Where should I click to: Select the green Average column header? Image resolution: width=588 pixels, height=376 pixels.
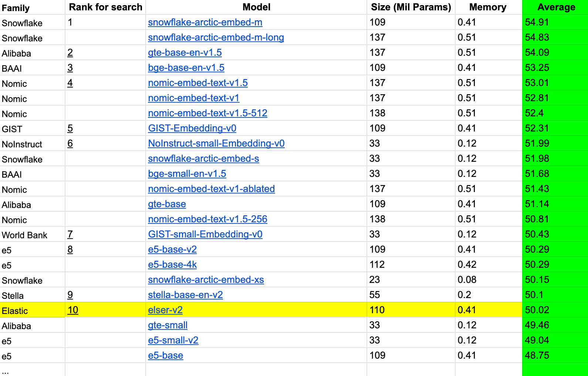[x=555, y=7]
